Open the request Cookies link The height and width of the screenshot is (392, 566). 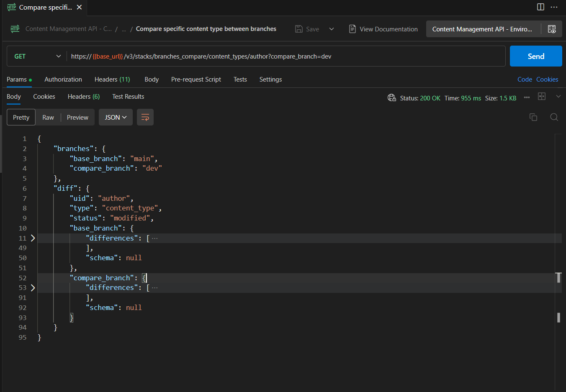(547, 79)
